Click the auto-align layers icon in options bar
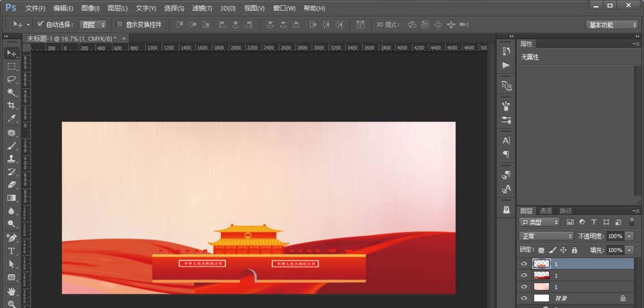 pyautogui.click(x=361, y=24)
